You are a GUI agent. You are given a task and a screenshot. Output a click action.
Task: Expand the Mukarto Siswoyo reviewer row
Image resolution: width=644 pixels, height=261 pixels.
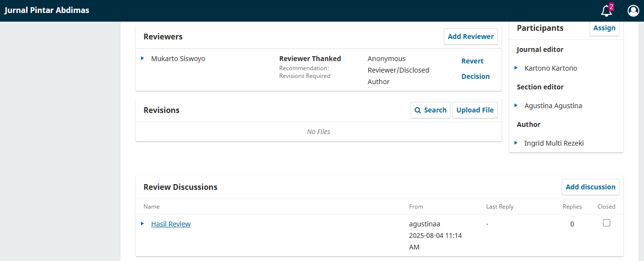pyautogui.click(x=142, y=58)
